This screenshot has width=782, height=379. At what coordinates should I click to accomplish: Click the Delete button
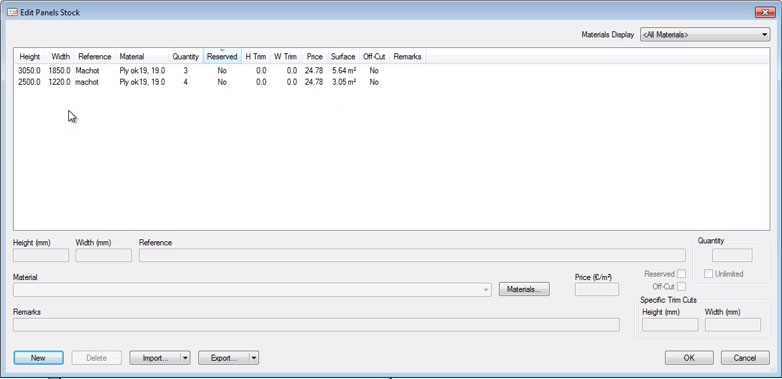point(97,358)
